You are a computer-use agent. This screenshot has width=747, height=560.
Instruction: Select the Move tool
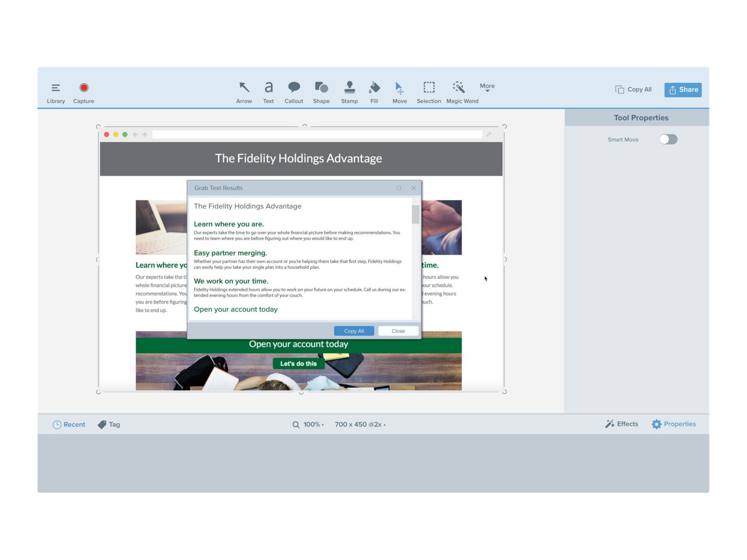pos(400,92)
